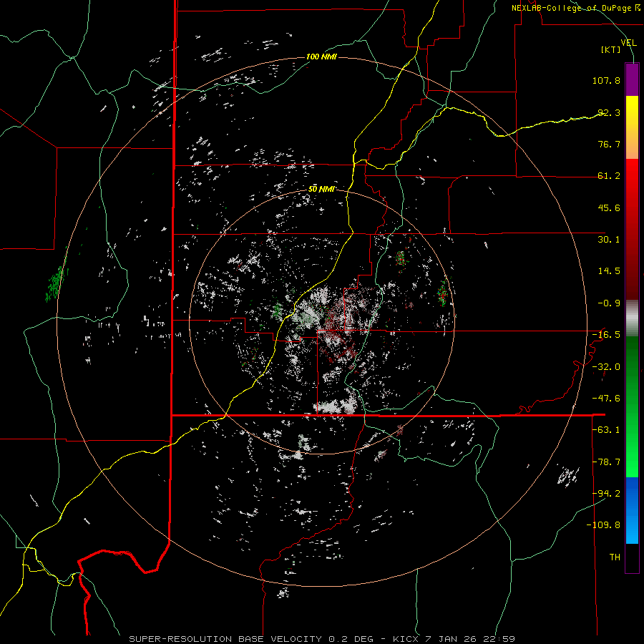Screen dimensions: 644x644
Task: Click the 92.3 legend value
Action: tap(609, 112)
